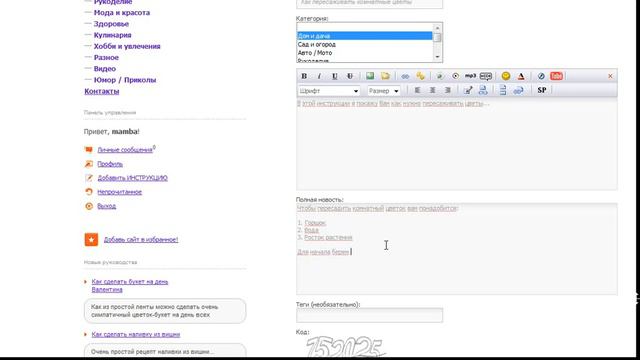Open 'Кулинария' menu category
The image size is (640, 360).
(112, 35)
